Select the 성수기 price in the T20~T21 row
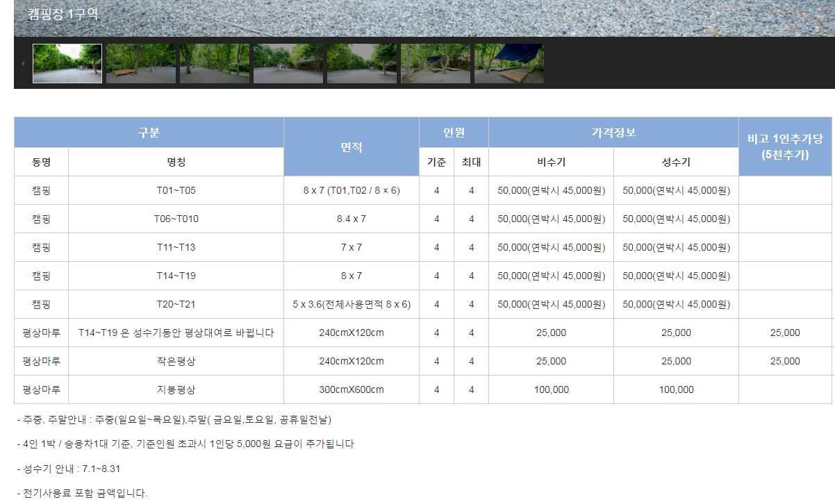The image size is (835, 504). (x=676, y=304)
